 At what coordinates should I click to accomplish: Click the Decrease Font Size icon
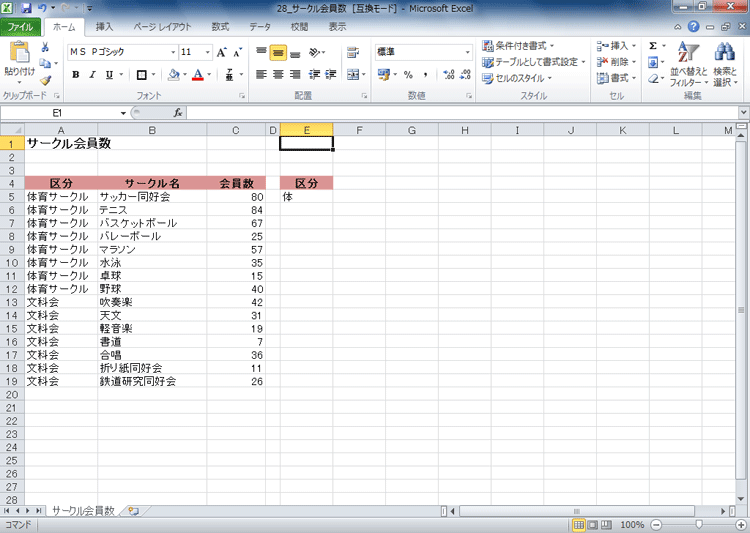click(x=238, y=52)
